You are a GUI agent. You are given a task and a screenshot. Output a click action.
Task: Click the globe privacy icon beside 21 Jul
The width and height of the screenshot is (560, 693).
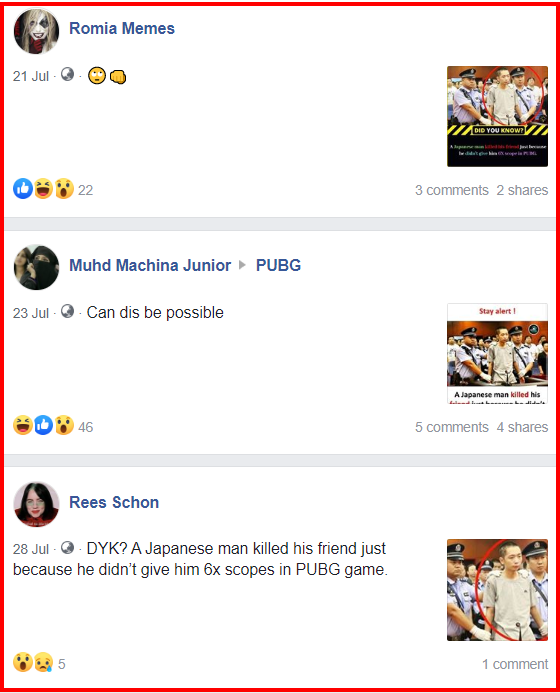point(67,74)
